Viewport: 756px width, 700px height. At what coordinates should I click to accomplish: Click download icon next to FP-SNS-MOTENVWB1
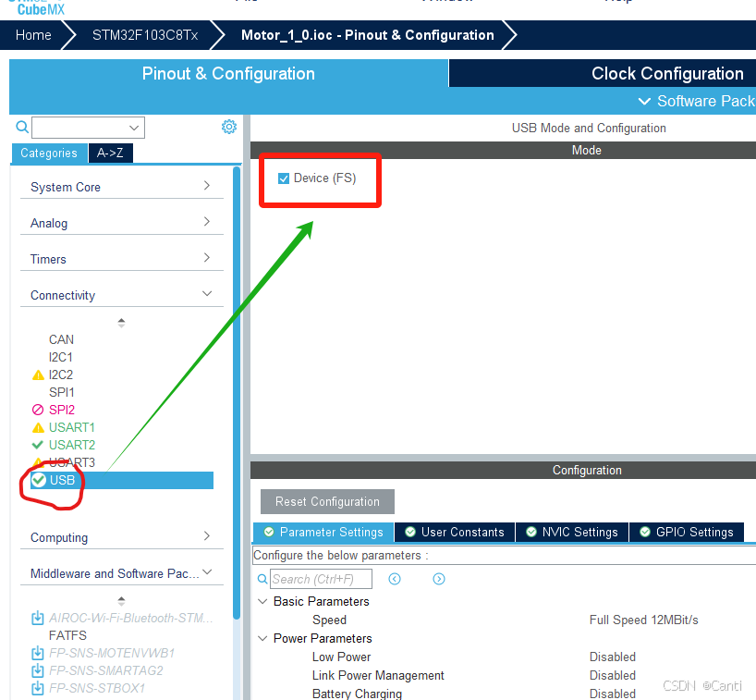click(38, 653)
